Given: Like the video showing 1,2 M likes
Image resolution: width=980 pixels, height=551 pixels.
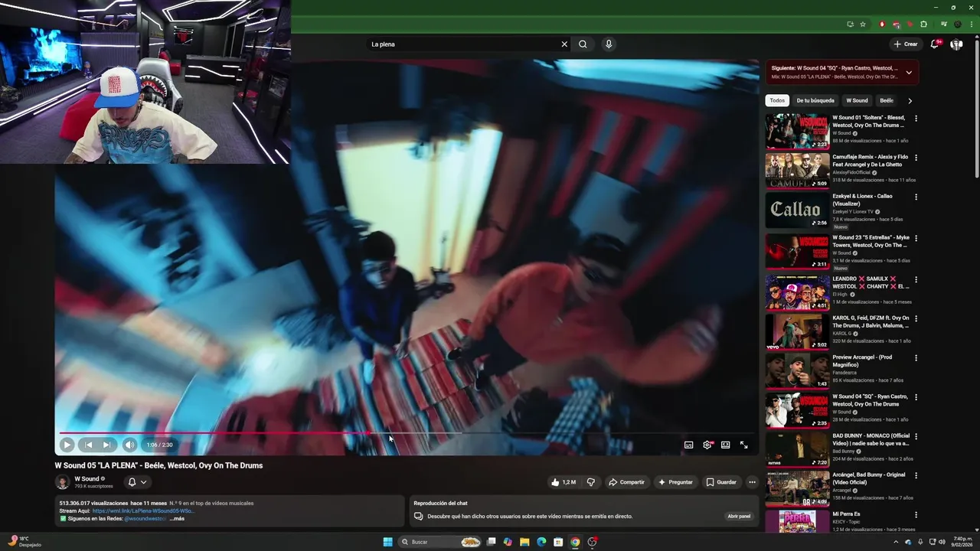Looking at the screenshot, I should 563,482.
